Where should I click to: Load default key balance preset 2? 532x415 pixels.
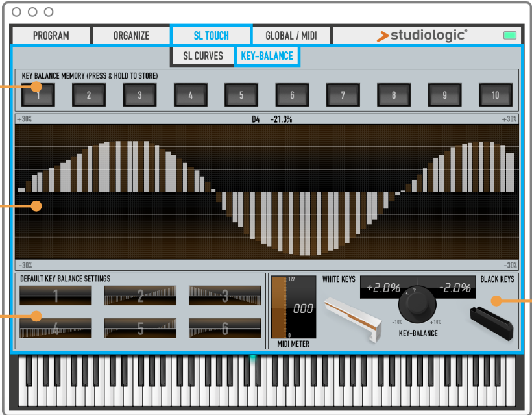140,296
